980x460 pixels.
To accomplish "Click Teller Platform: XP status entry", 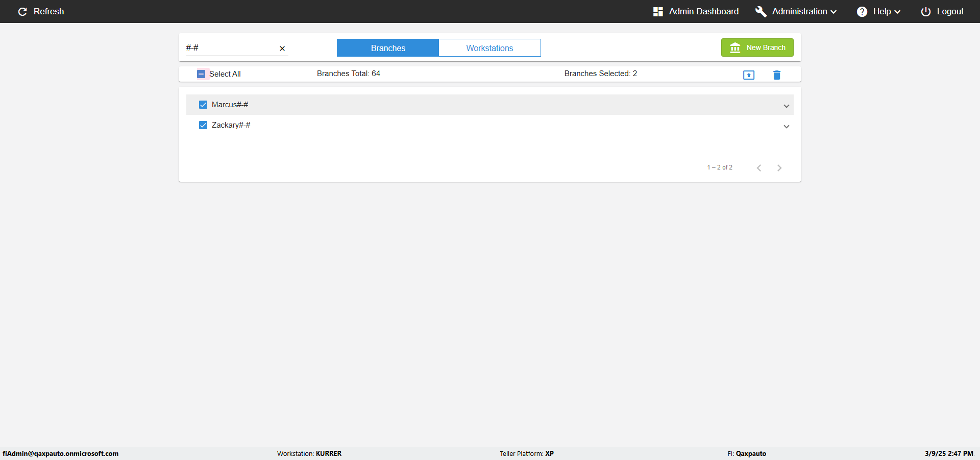I will click(x=527, y=453).
